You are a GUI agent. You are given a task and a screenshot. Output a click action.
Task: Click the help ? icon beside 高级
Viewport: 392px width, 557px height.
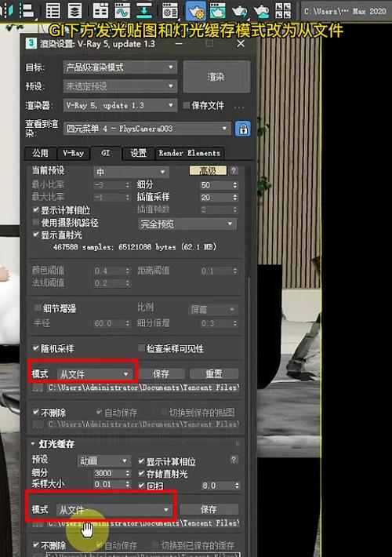[x=234, y=170]
